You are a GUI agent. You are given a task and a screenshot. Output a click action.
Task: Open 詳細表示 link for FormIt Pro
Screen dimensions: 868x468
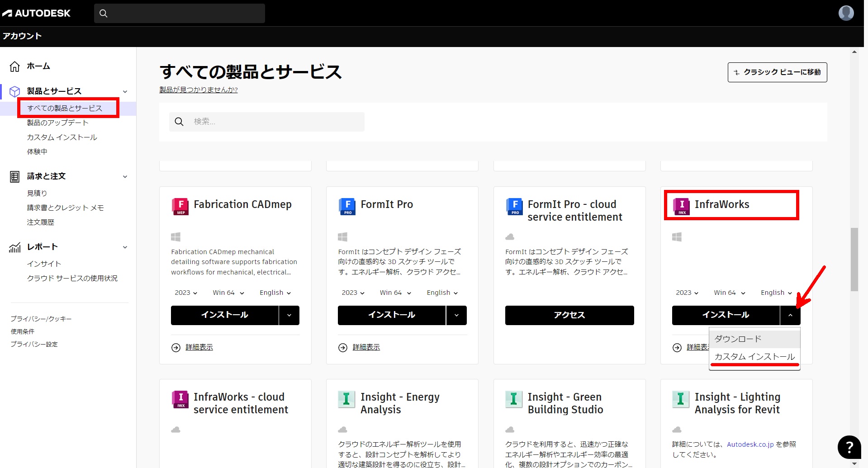(366, 348)
